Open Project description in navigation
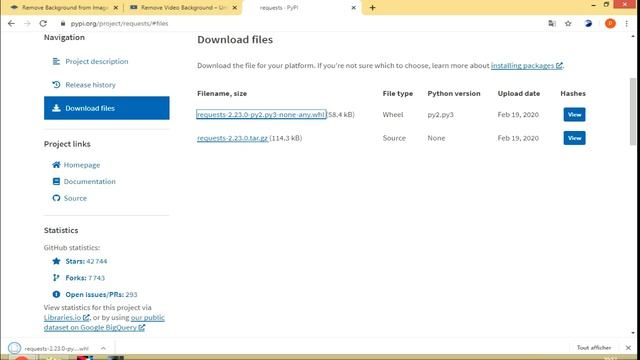This screenshot has width=640, height=360. pyautogui.click(x=97, y=61)
